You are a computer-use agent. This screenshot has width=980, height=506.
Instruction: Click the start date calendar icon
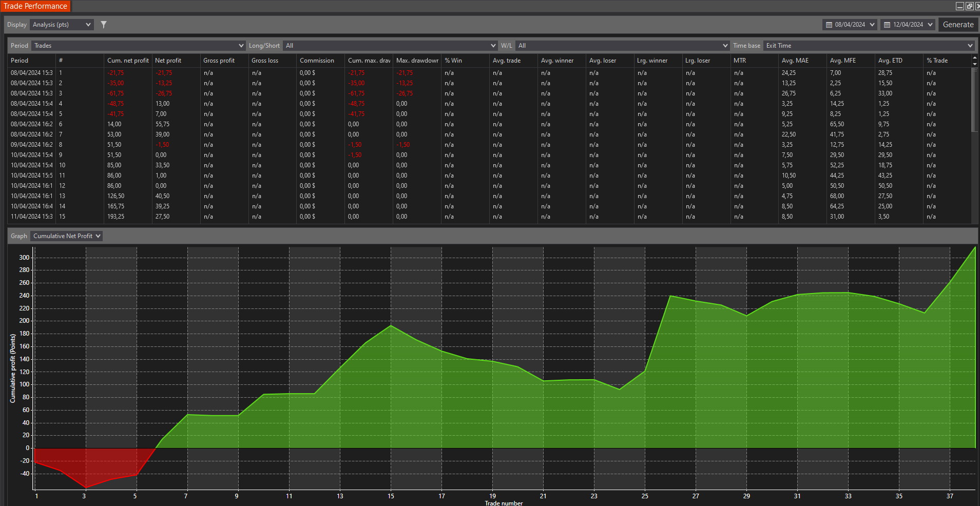click(829, 25)
